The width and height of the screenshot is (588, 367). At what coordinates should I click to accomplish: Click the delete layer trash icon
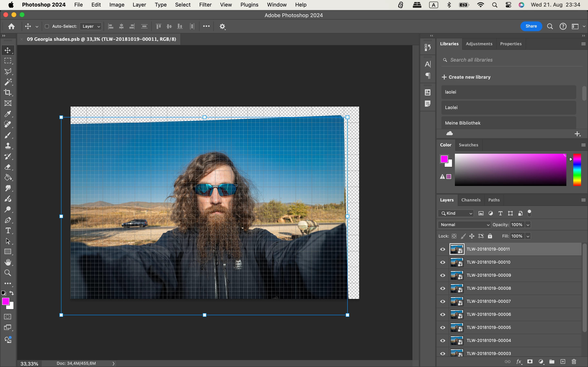pos(574,362)
